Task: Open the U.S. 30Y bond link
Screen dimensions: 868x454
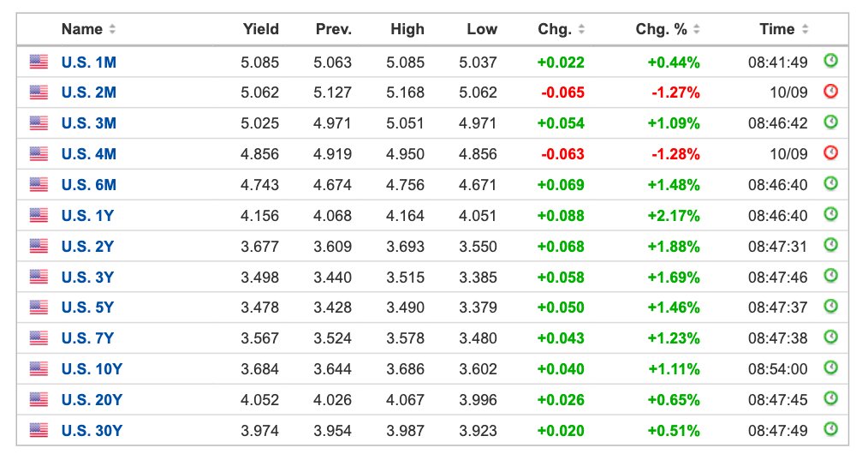Action: point(92,431)
